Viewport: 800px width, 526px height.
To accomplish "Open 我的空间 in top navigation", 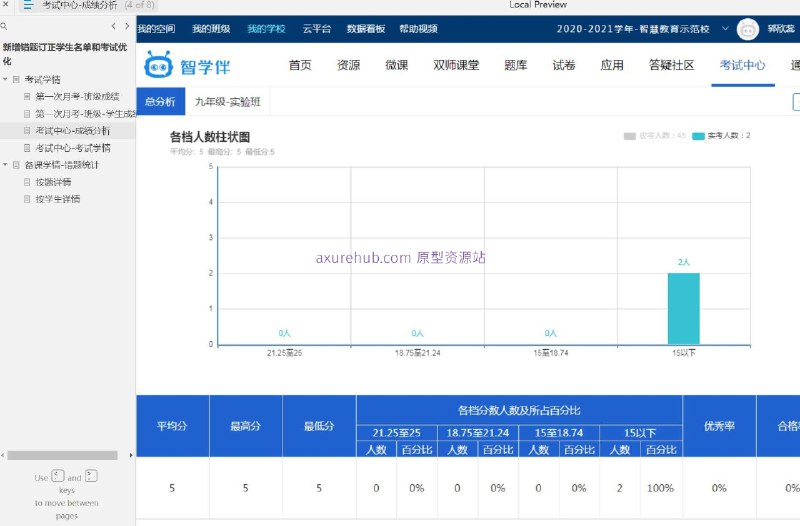I will (156, 29).
